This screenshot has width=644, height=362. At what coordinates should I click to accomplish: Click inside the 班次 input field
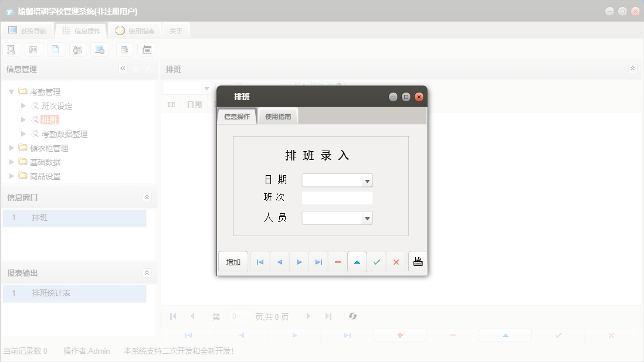coord(337,198)
